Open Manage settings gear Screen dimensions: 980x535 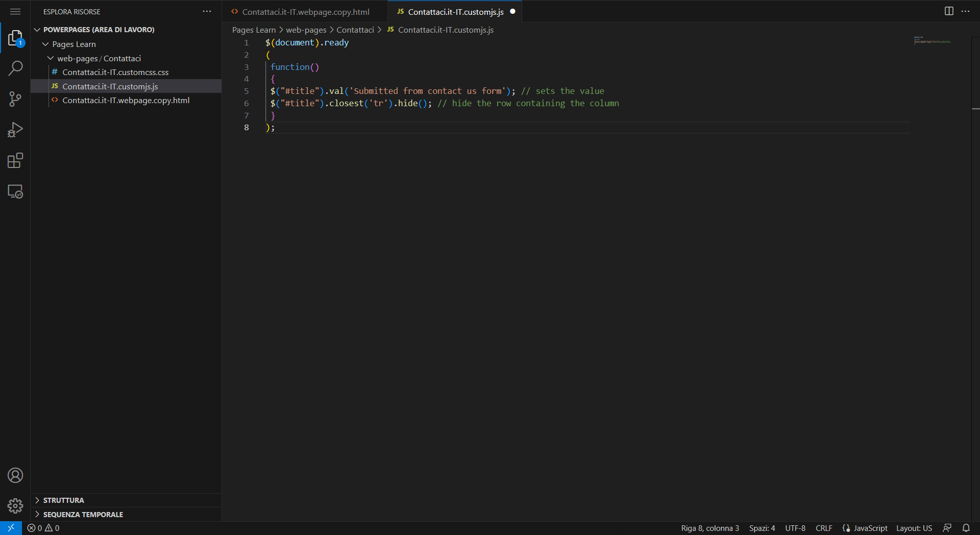[x=15, y=506]
